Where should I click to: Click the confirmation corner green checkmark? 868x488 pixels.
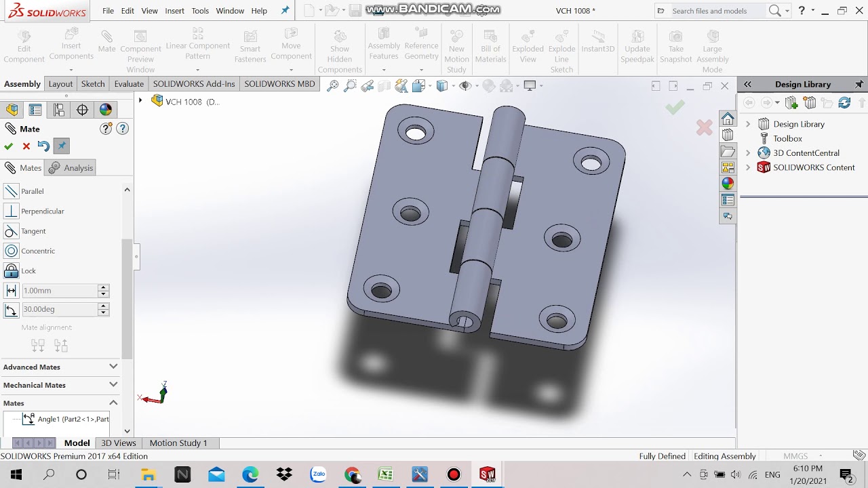675,108
